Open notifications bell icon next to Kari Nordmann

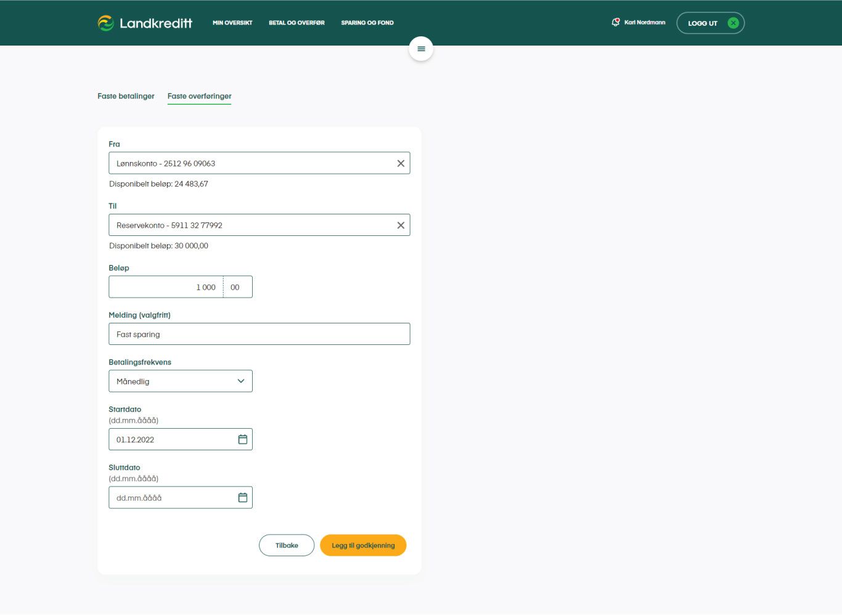coord(615,22)
